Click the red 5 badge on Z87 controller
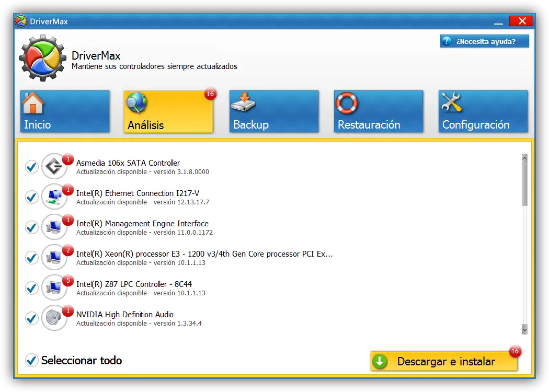Screen dimensions: 549x392 tap(68, 281)
